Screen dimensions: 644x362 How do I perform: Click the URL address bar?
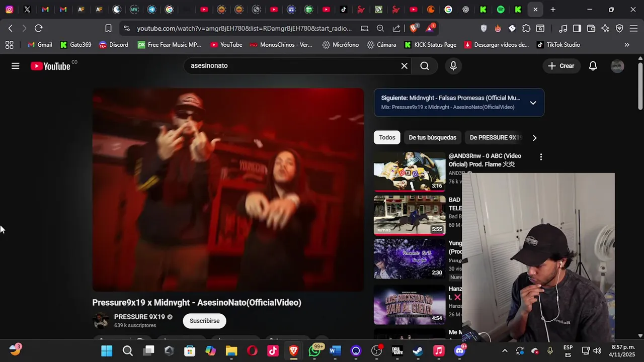point(244,29)
